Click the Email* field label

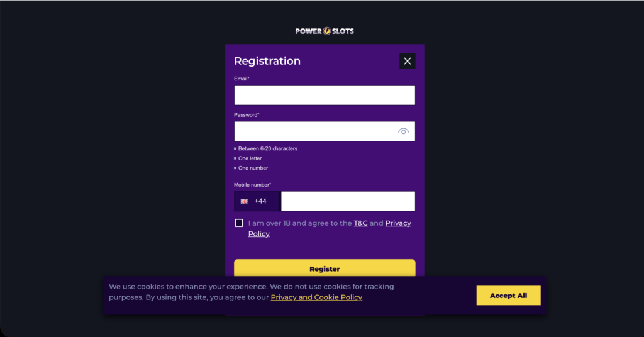pos(241,79)
